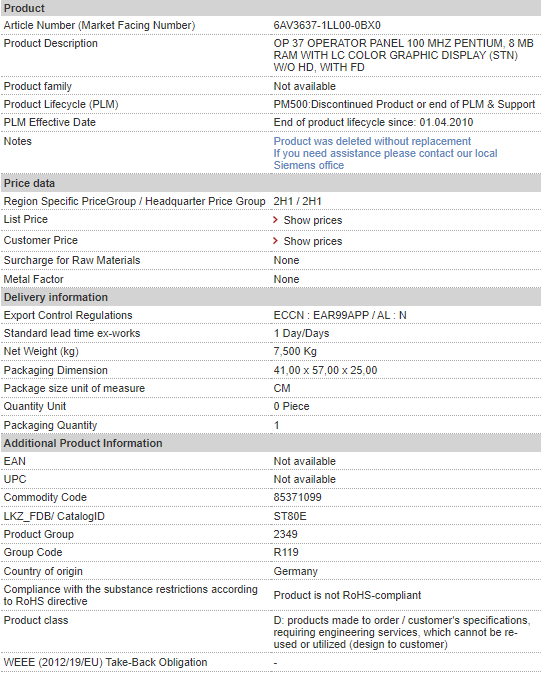
Task: Click the red arrow beside Customer Price
Action: click(276, 241)
